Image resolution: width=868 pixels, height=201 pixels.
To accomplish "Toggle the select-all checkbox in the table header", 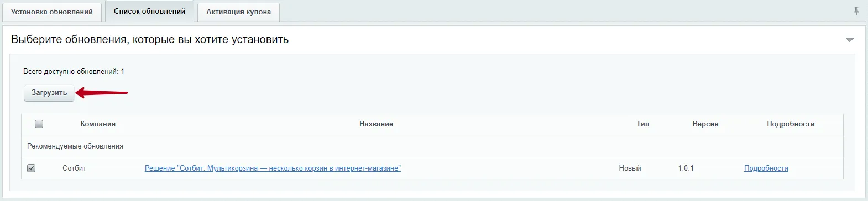I will (x=39, y=124).
